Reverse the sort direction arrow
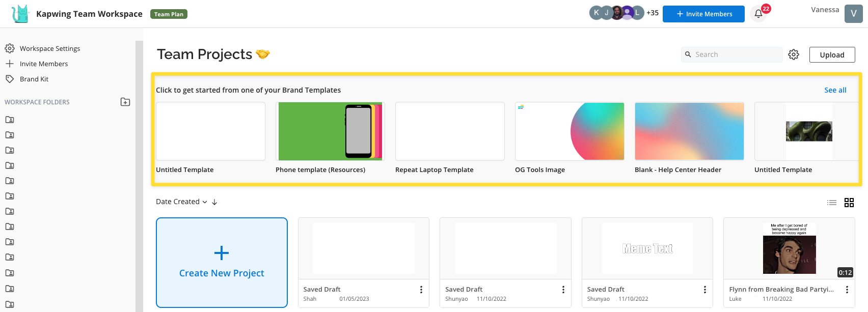The height and width of the screenshot is (312, 868). (x=214, y=202)
